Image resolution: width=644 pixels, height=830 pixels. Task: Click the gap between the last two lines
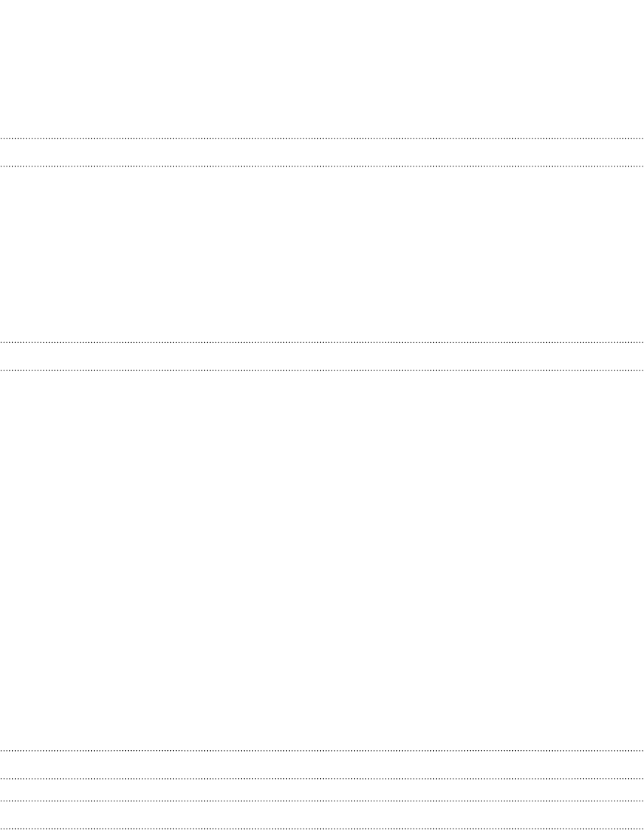pos(322,814)
